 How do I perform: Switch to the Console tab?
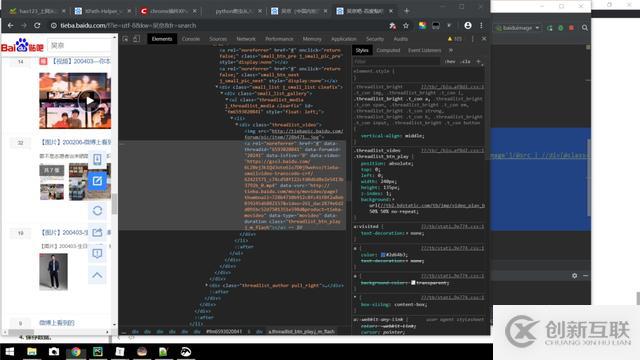coord(191,39)
